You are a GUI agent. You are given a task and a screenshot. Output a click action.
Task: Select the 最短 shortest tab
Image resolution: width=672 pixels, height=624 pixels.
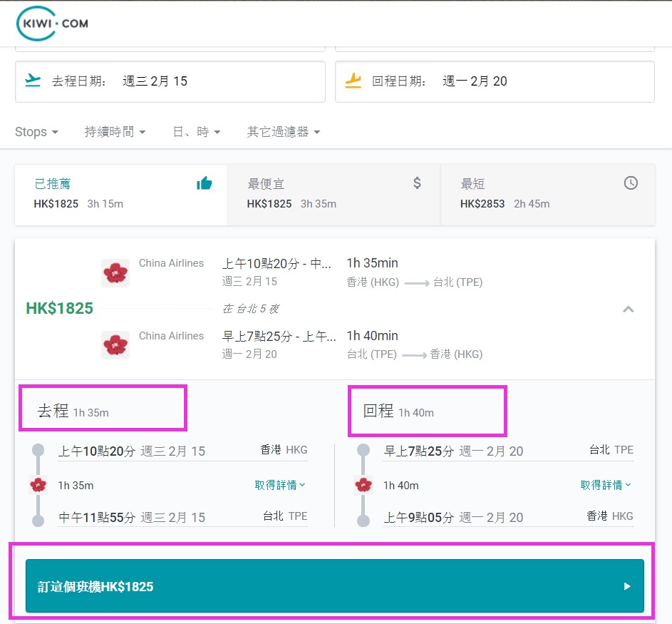[548, 195]
